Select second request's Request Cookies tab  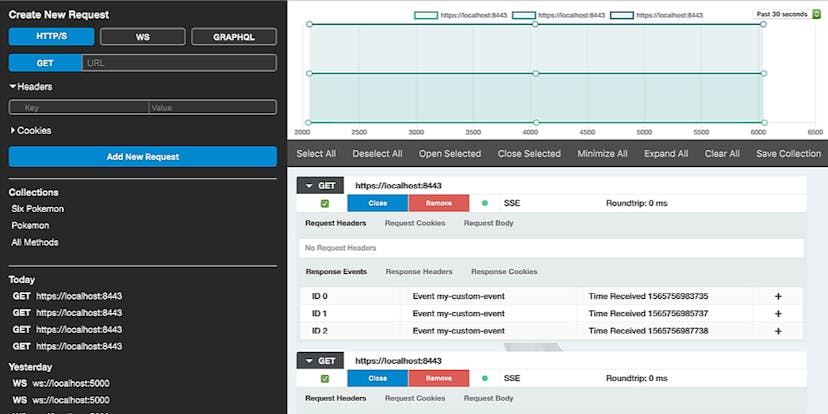pos(415,398)
